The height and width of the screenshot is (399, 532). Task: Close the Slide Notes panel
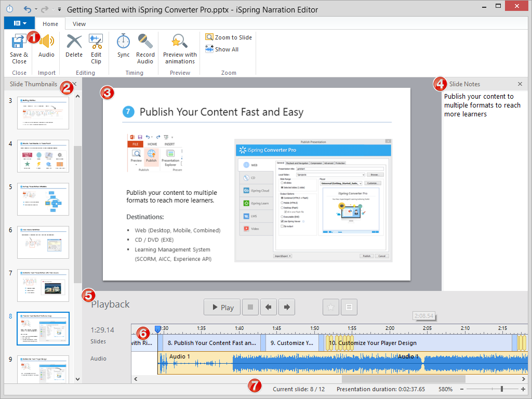(x=520, y=84)
